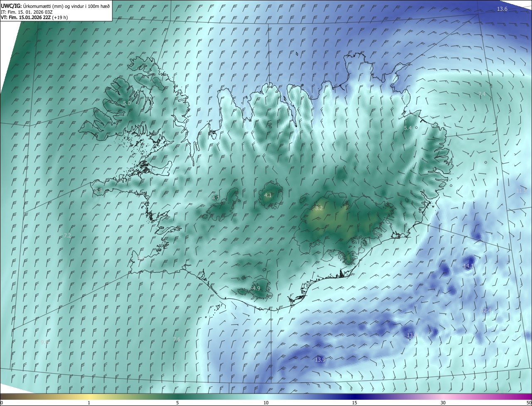Click the initial time line 'IT: Fim. 15. 01. 2026 03Z'
The height and width of the screenshot is (406, 532).
27,12
